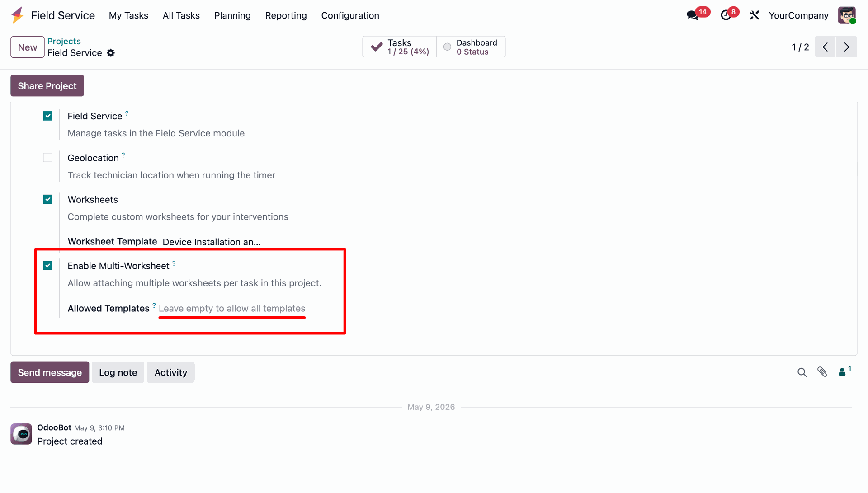The height and width of the screenshot is (493, 868).
Task: Open the All Tasks menu
Action: 181,15
